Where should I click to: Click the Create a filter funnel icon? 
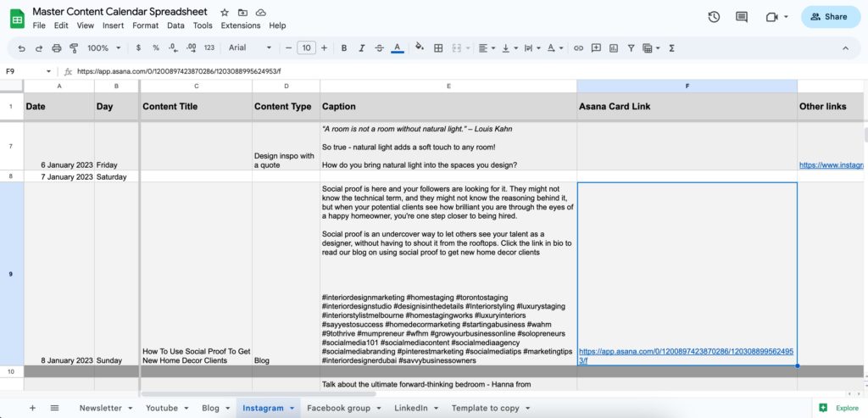coord(631,48)
